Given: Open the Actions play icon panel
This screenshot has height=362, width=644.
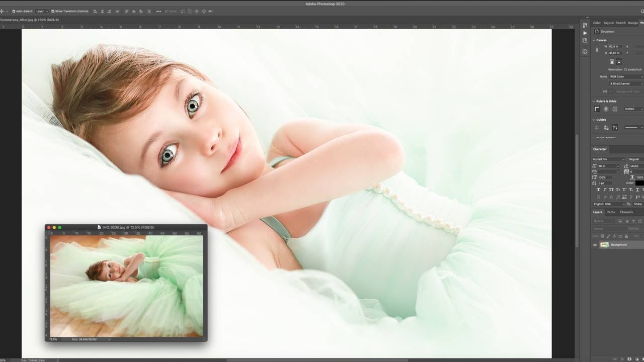Looking at the screenshot, I should tap(585, 33).
